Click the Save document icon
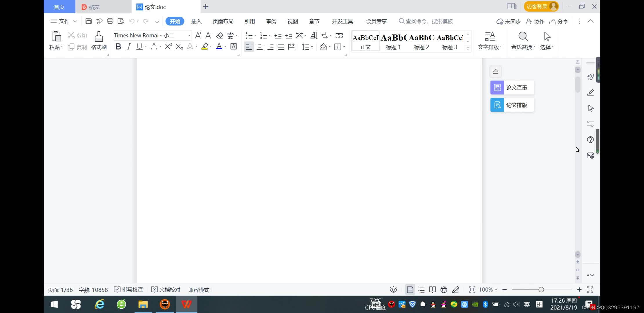This screenshot has height=313, width=644. 88,21
